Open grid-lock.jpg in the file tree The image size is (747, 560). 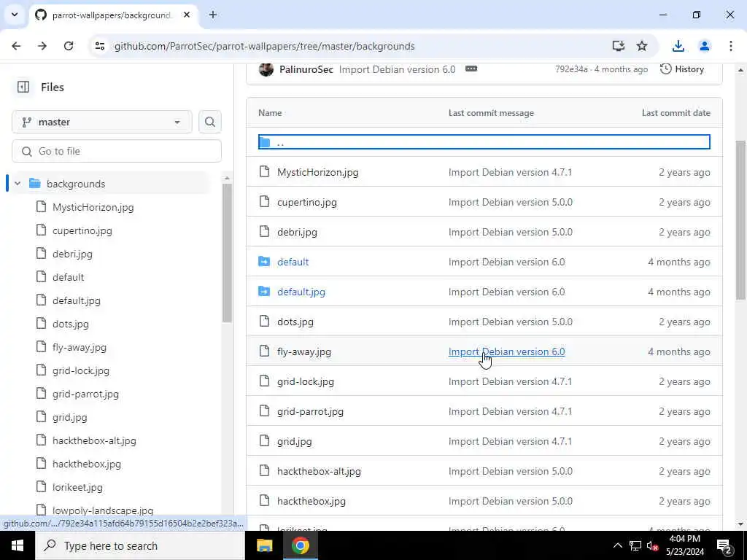click(x=80, y=370)
